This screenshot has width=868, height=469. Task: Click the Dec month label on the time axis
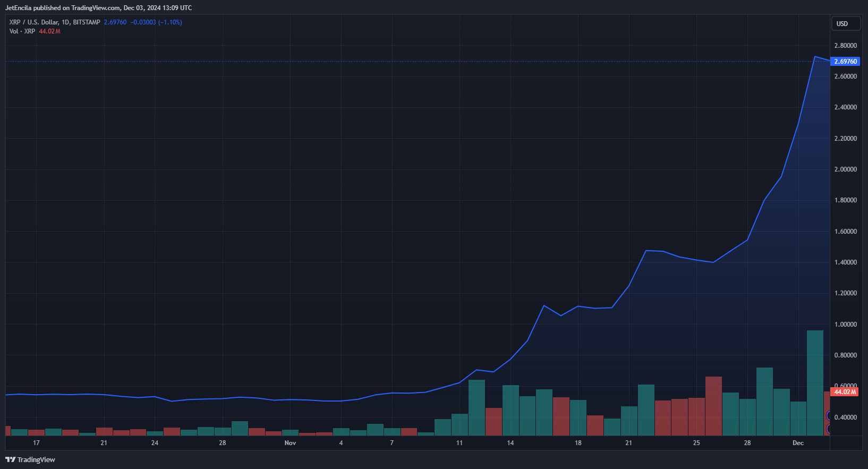click(x=798, y=443)
